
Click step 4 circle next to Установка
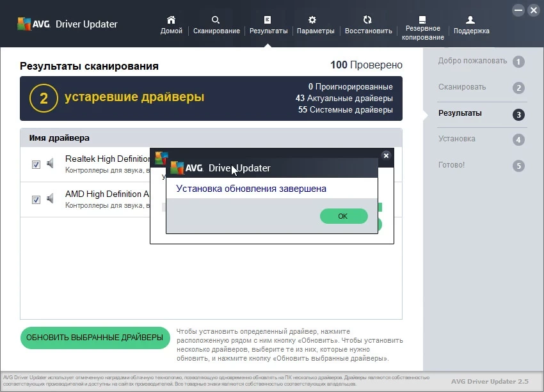click(x=518, y=139)
